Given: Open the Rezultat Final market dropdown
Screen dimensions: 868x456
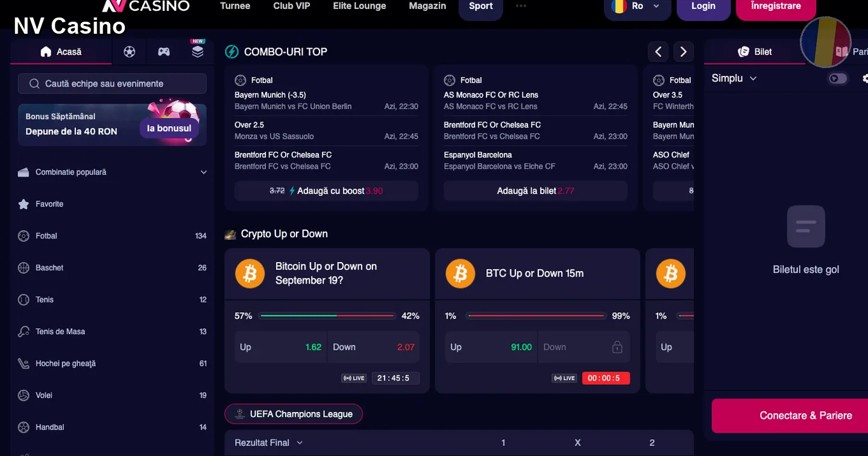Looking at the screenshot, I should pos(269,443).
